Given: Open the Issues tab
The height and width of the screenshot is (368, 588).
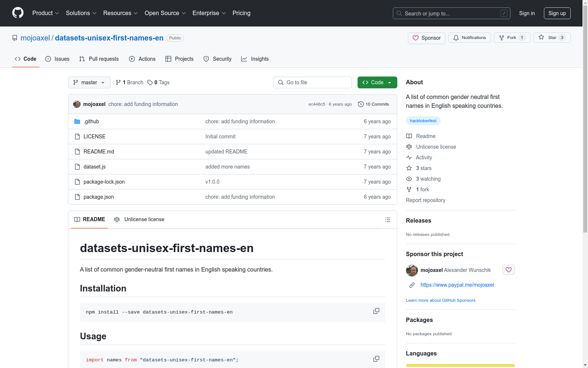Looking at the screenshot, I should [x=57, y=59].
